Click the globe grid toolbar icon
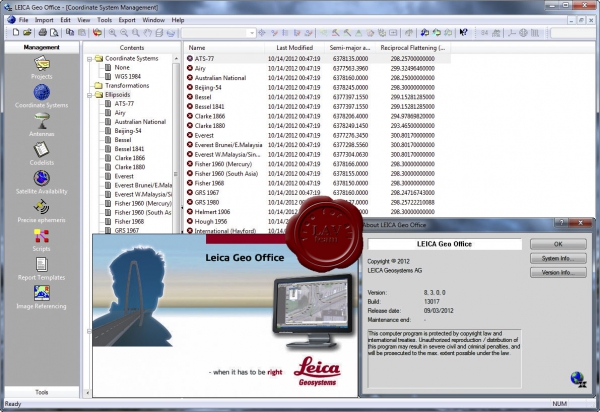The height and width of the screenshot is (412, 600). tap(523, 33)
